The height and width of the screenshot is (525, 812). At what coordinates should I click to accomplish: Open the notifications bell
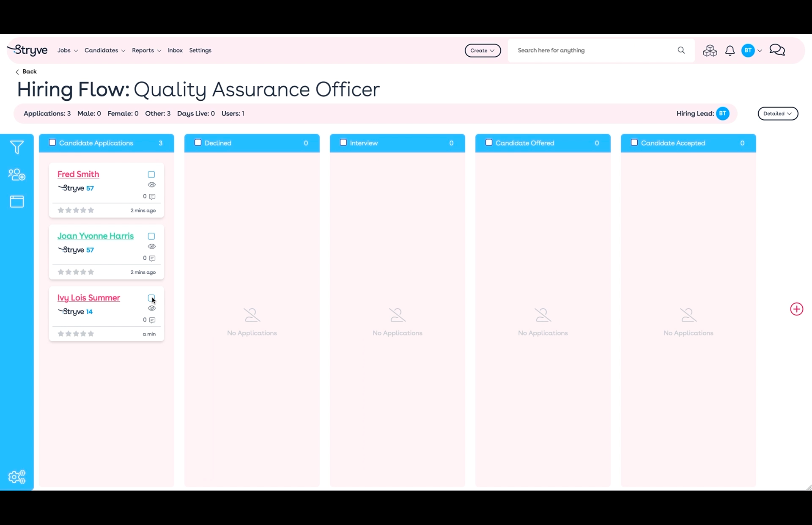pos(730,51)
